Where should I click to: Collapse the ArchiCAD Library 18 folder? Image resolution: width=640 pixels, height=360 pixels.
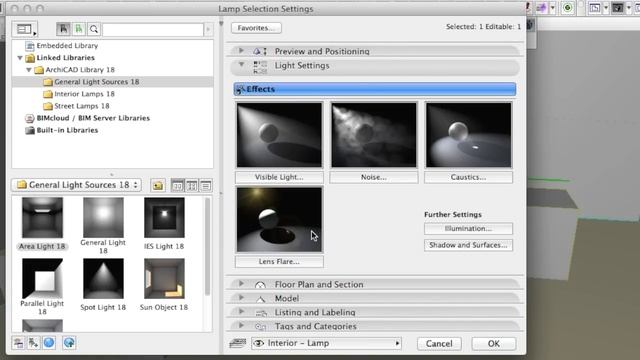click(29, 70)
